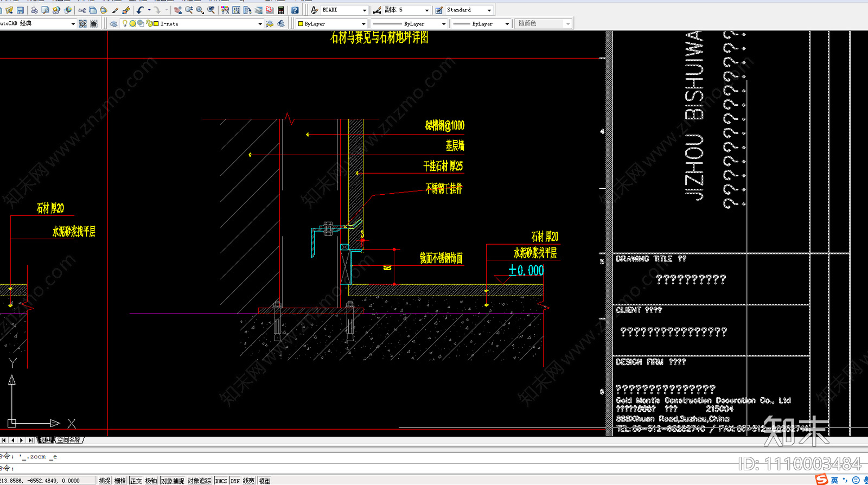Click the 栅格 grid status button
This screenshot has width=868, height=485.
[x=120, y=481]
